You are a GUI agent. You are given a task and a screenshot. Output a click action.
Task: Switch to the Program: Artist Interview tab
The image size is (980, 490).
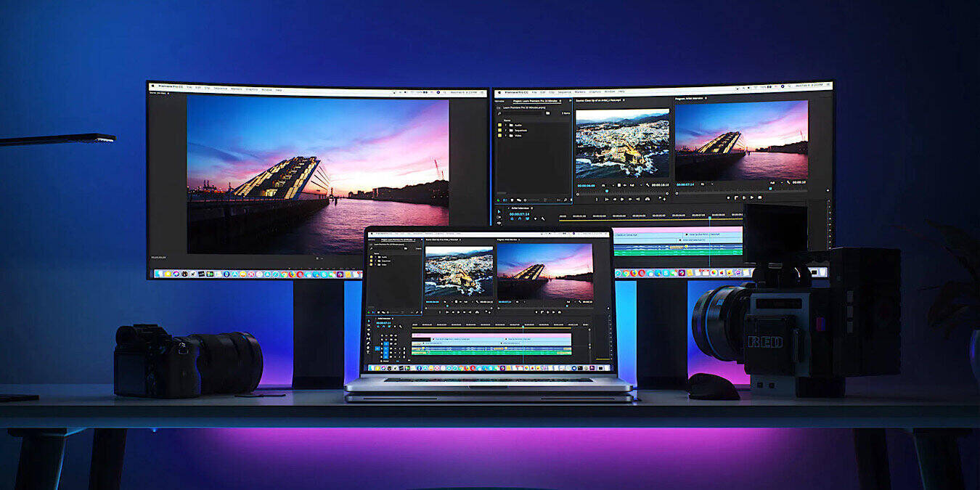click(x=690, y=98)
